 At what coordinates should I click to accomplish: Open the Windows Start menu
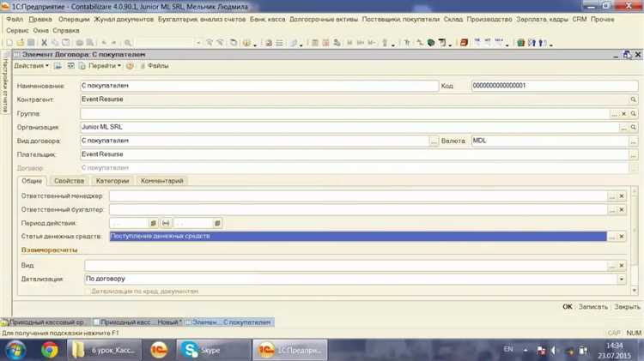click(x=15, y=349)
